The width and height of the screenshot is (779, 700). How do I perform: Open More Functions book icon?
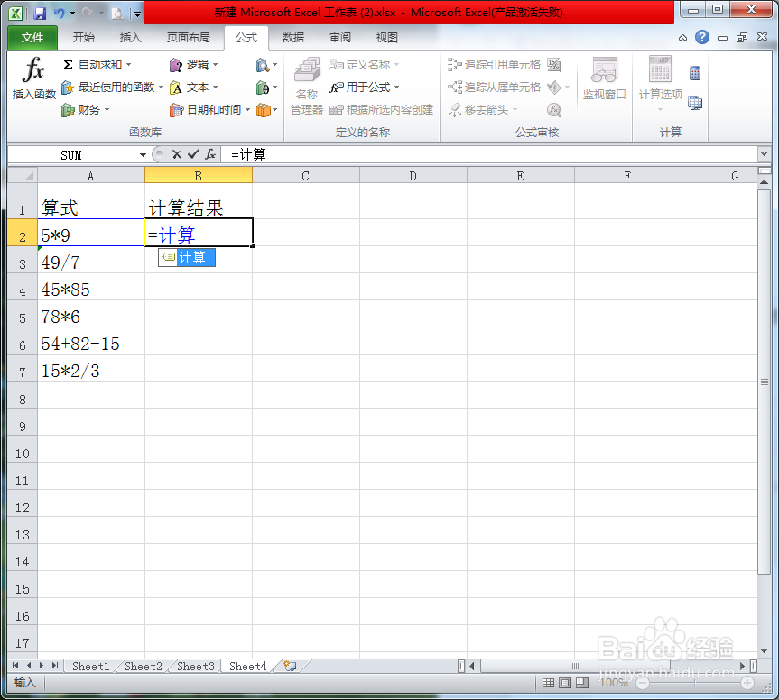tap(266, 110)
